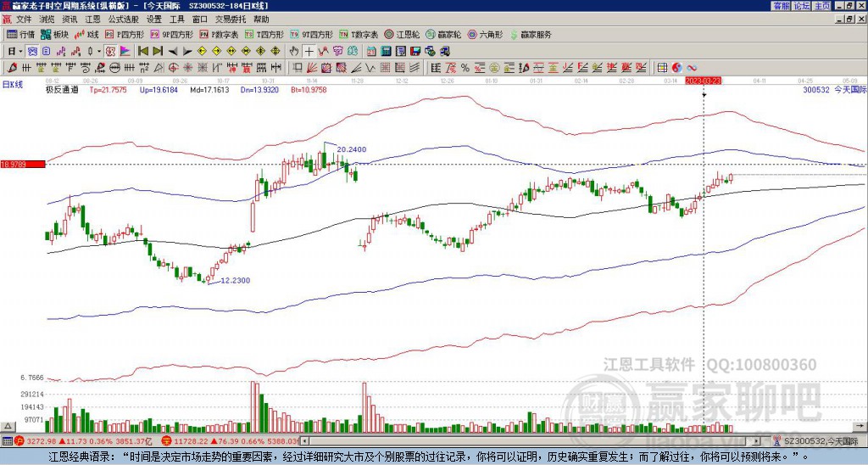Click the save floppy disk icon
This screenshot has width=868, height=465.
pos(415,52)
